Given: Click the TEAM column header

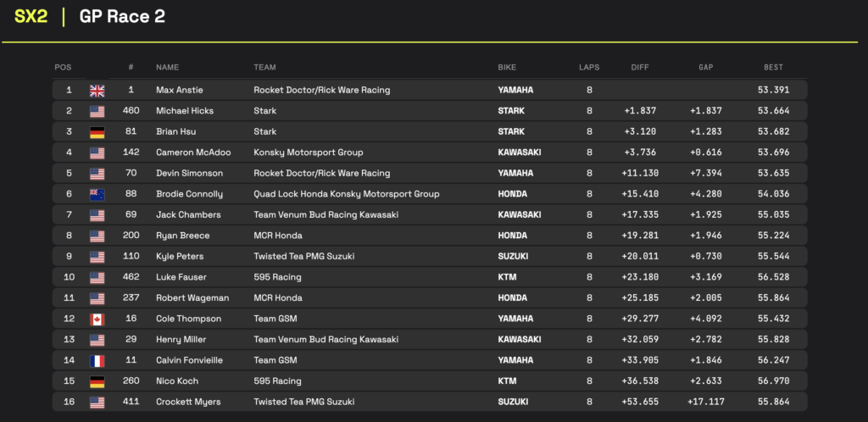Looking at the screenshot, I should (x=264, y=68).
